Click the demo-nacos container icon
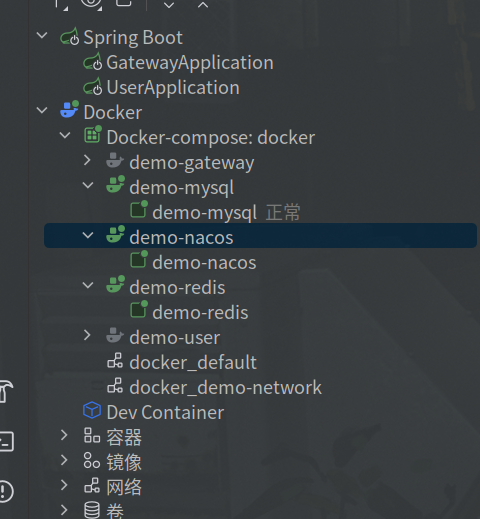Screen dimensions: 480x519 click(x=139, y=259)
